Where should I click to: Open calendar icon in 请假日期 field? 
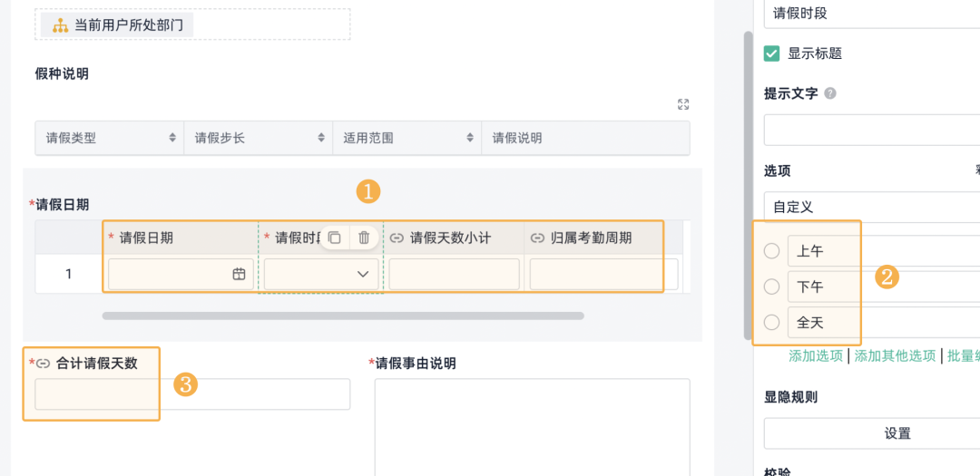click(x=239, y=274)
